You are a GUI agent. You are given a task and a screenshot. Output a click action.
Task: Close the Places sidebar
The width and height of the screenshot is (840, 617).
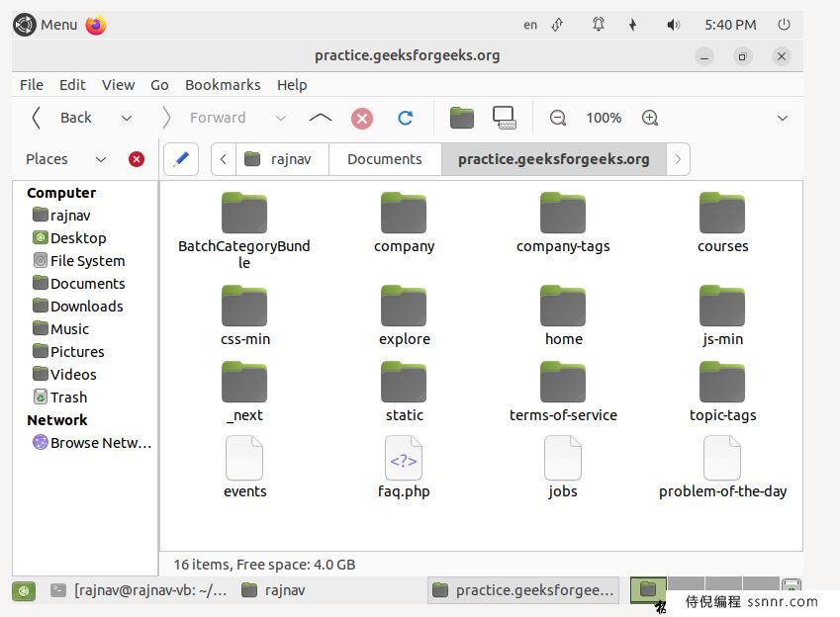pyautogui.click(x=137, y=159)
